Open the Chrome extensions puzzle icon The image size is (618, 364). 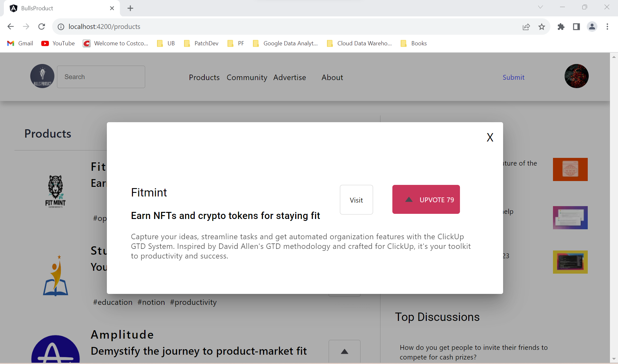point(561,27)
